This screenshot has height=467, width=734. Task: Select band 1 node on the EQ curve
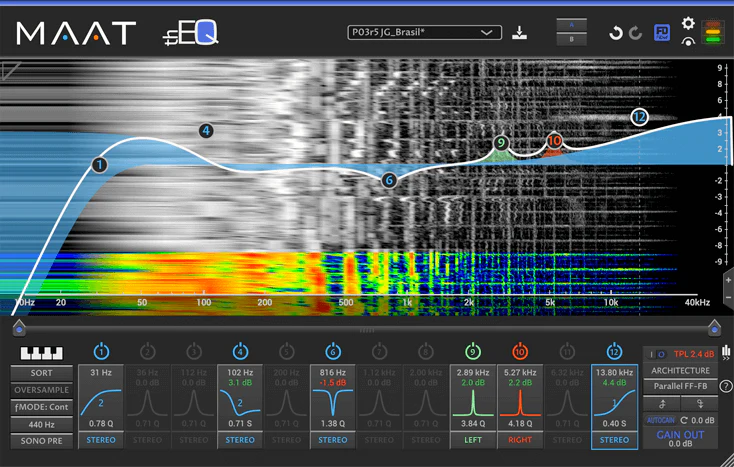[99, 165]
